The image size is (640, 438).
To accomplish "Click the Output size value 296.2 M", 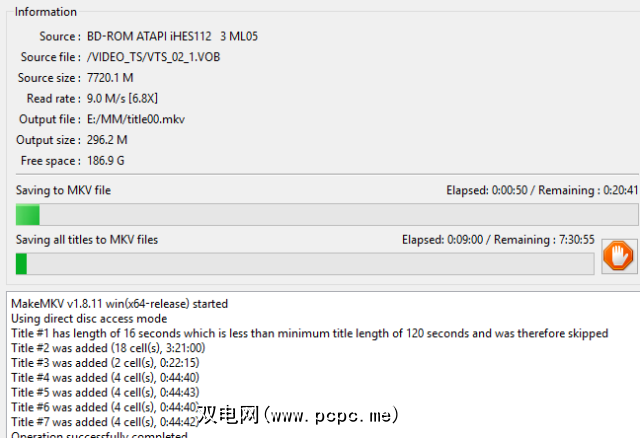I will tap(114, 140).
